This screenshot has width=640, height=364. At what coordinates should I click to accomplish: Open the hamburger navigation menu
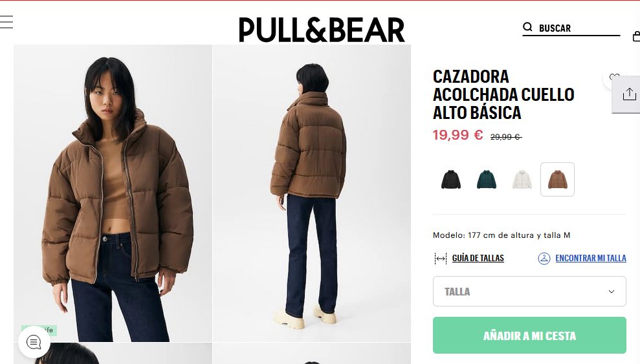click(x=6, y=21)
